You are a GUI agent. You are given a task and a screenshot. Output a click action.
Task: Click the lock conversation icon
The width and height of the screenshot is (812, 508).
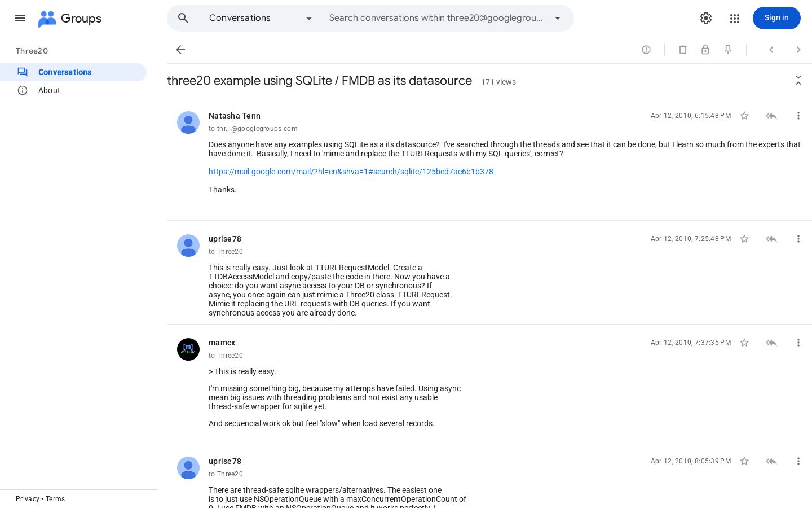[x=705, y=50]
